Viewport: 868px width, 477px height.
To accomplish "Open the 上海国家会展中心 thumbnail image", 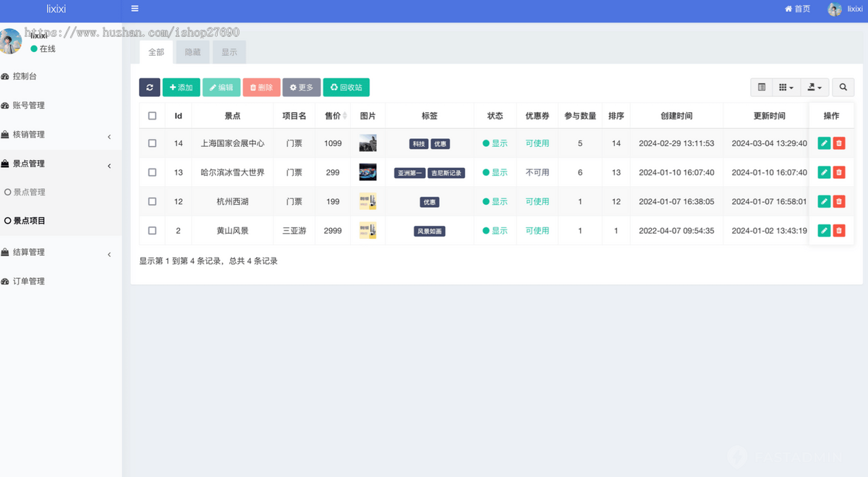I will pos(367,143).
